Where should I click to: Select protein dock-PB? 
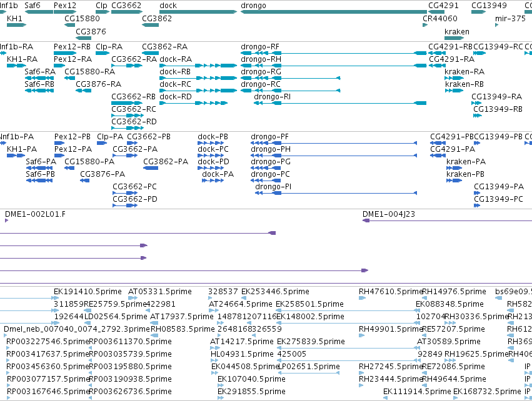(213, 137)
